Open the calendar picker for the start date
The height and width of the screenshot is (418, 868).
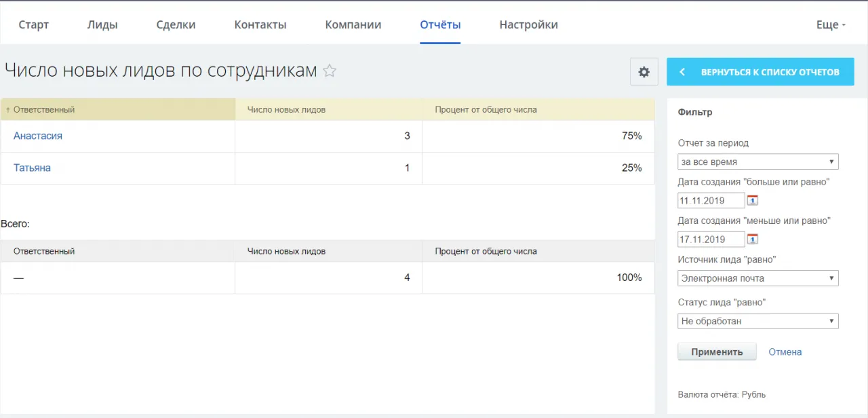(x=752, y=199)
